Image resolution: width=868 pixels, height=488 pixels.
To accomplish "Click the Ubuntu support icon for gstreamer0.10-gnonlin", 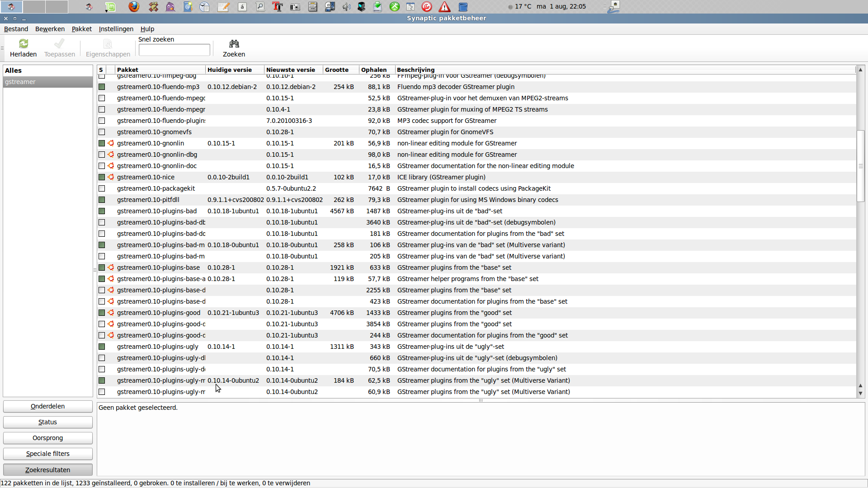I will pos(111,143).
